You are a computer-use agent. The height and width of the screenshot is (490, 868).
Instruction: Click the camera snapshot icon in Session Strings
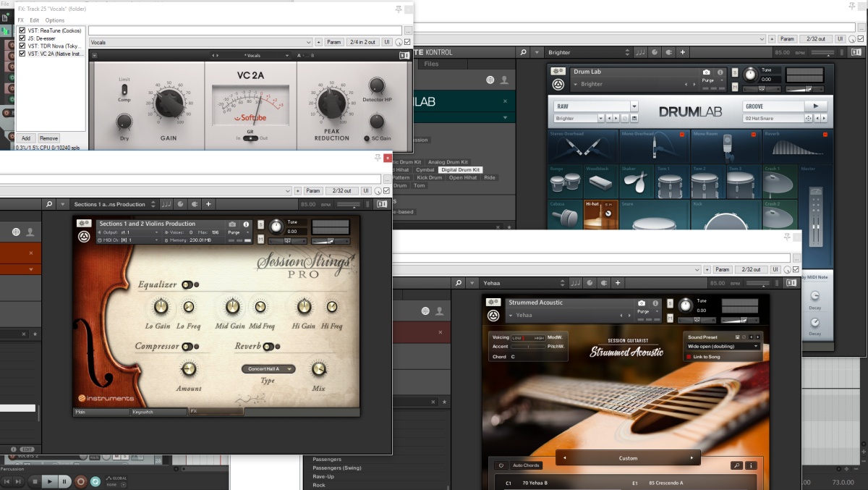click(232, 224)
